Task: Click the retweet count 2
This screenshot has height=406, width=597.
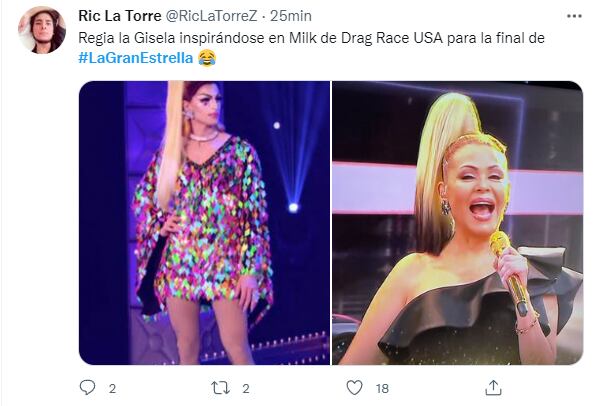Action: coord(246,388)
